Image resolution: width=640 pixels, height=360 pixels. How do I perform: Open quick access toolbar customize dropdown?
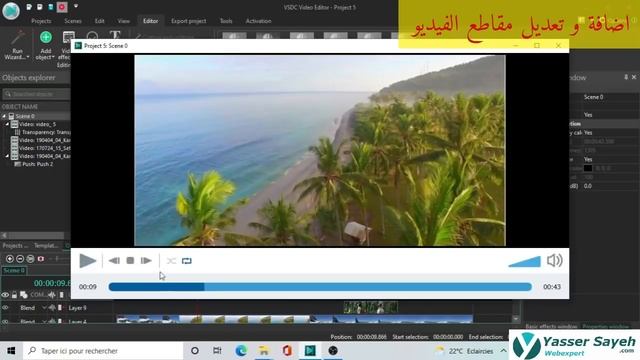pyautogui.click(x=76, y=7)
